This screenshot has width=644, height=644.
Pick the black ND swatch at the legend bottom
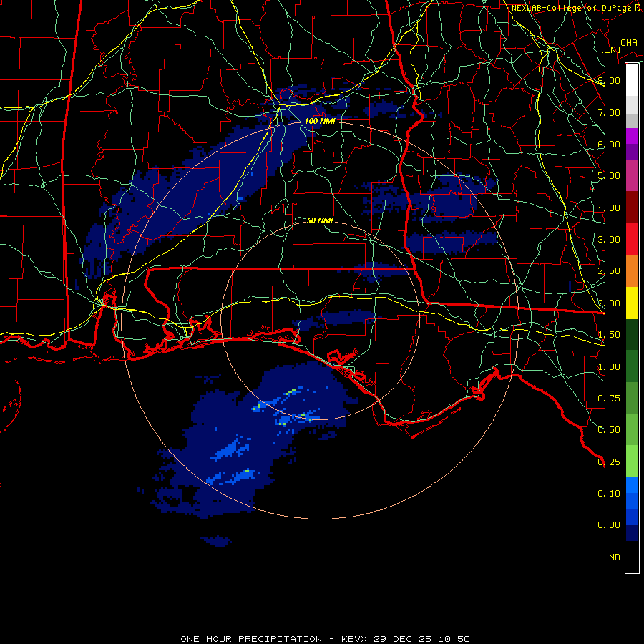pyautogui.click(x=632, y=557)
